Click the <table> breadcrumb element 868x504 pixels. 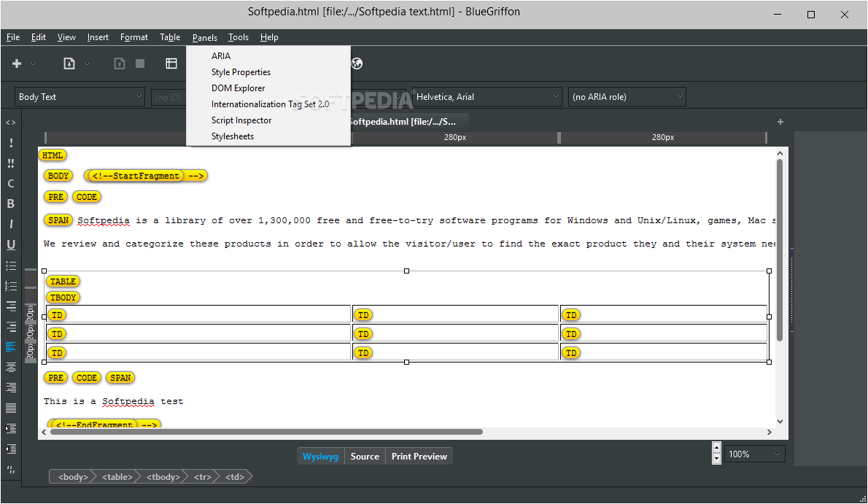pyautogui.click(x=117, y=477)
